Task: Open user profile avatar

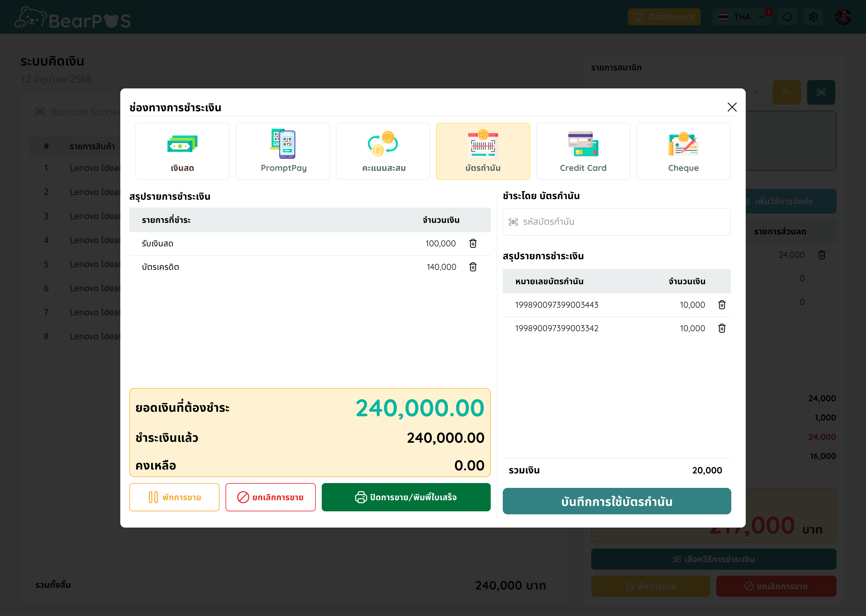Action: tap(843, 17)
